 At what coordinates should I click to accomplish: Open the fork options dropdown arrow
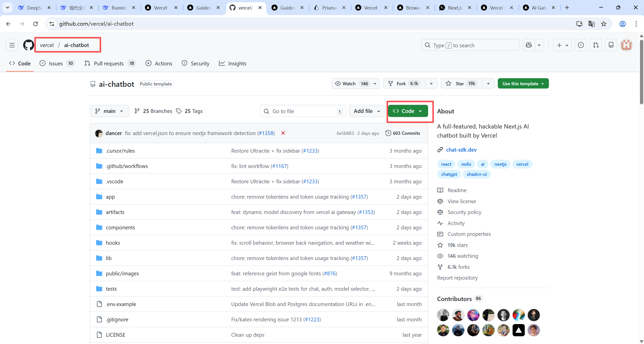(431, 83)
